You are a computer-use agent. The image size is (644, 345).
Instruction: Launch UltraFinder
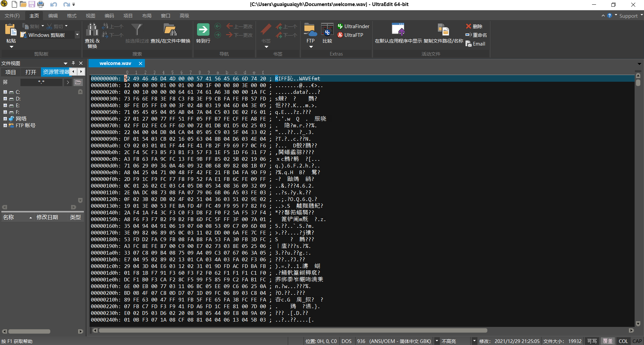pyautogui.click(x=353, y=26)
